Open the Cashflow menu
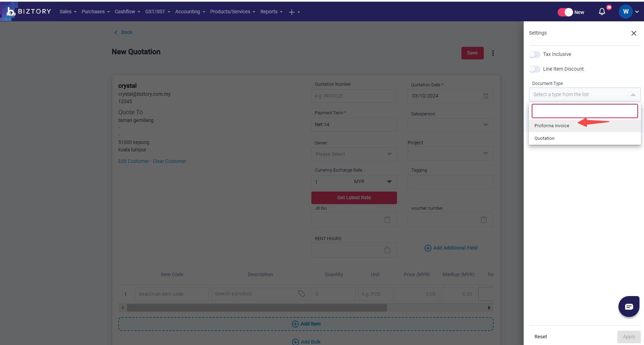 [127, 12]
